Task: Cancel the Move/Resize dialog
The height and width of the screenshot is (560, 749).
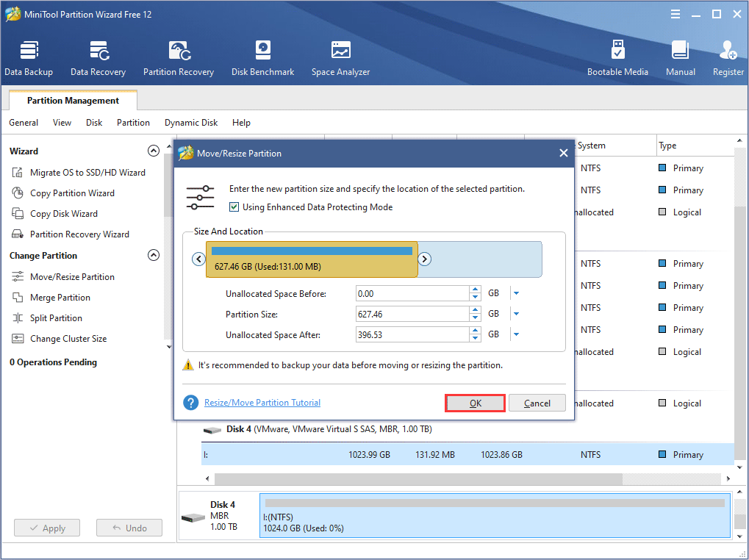Action: (x=537, y=403)
